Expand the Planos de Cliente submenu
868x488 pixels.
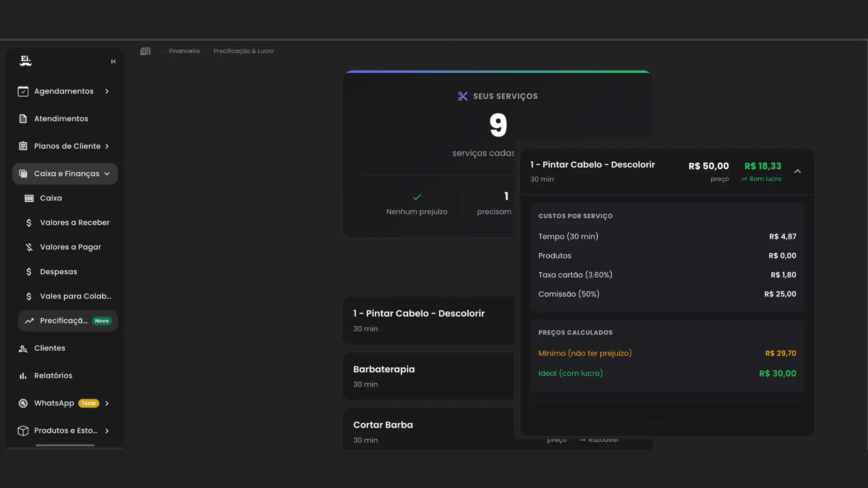(x=107, y=146)
